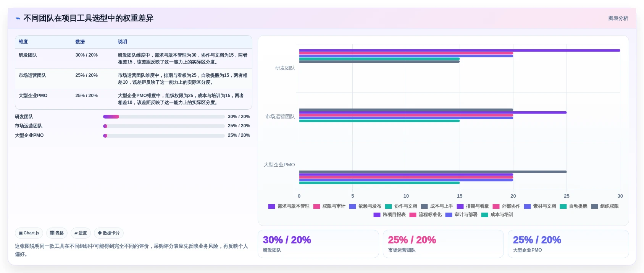Click the 图表分析 label in the header
Screen dimensions: 644x273
(x=618, y=18)
